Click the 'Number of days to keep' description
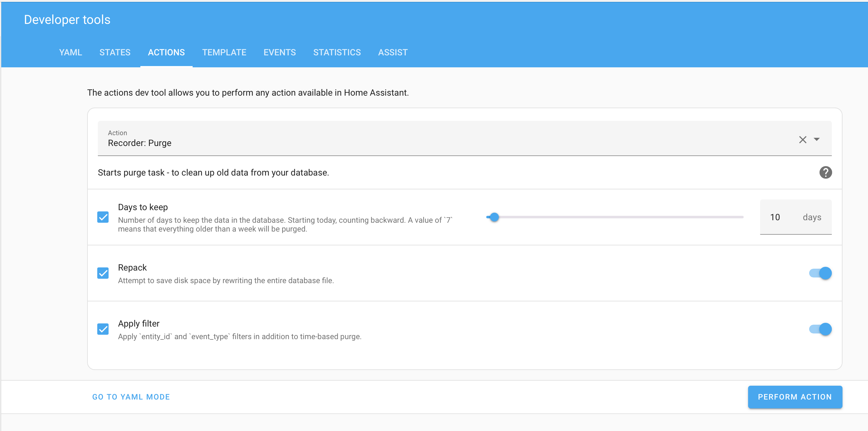This screenshot has width=868, height=431. coord(285,224)
